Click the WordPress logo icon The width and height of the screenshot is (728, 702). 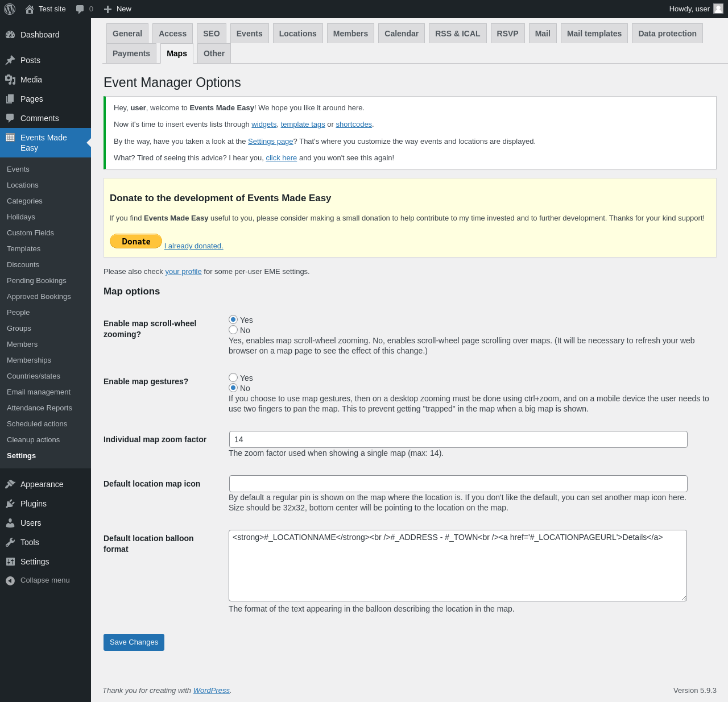click(x=10, y=9)
